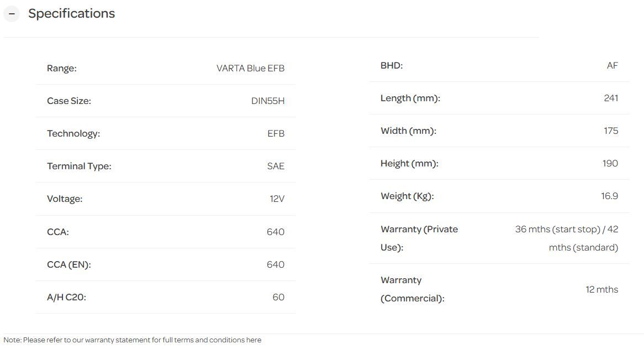Select the CCA (EN) label
644x349 pixels.
[x=69, y=265]
